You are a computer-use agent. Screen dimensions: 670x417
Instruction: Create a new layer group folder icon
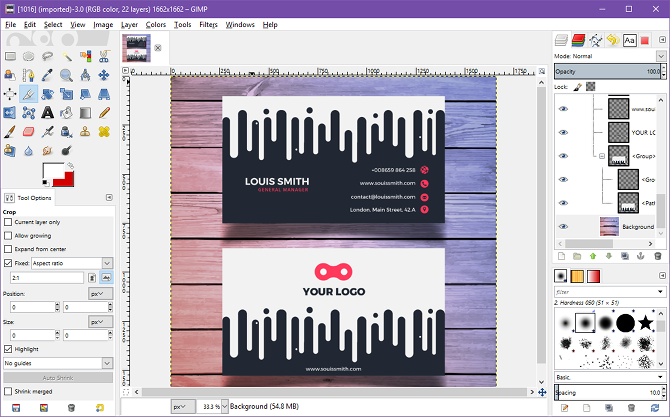(x=577, y=256)
